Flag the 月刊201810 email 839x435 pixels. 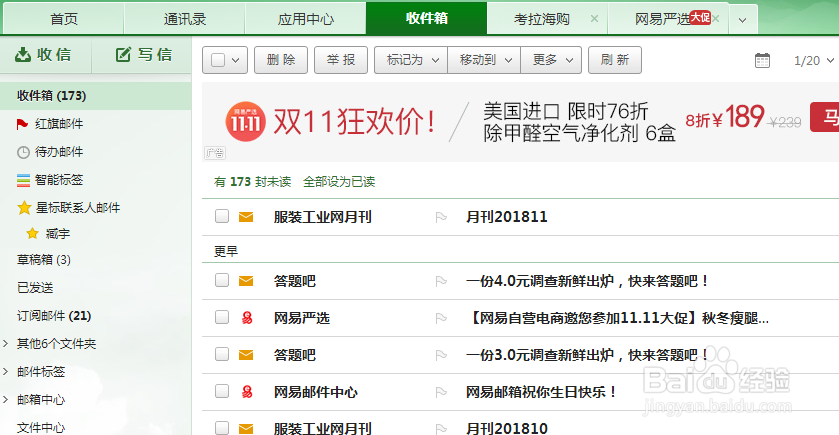(441, 429)
